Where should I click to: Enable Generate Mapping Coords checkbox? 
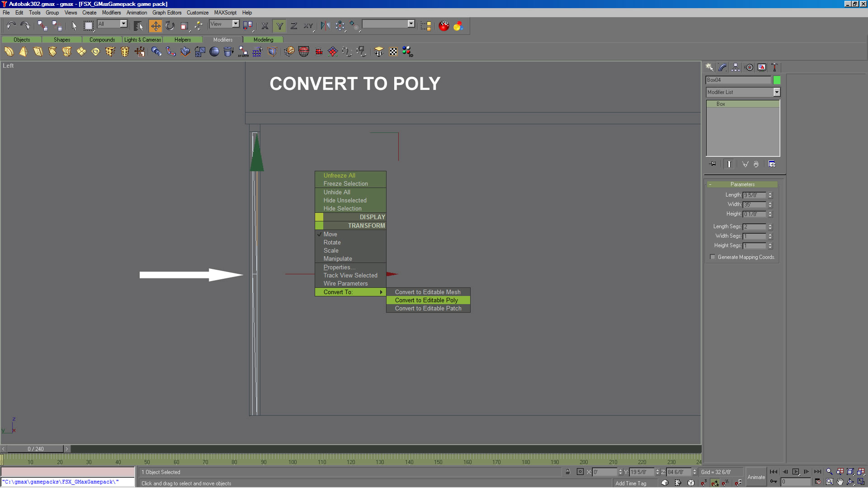click(x=713, y=257)
